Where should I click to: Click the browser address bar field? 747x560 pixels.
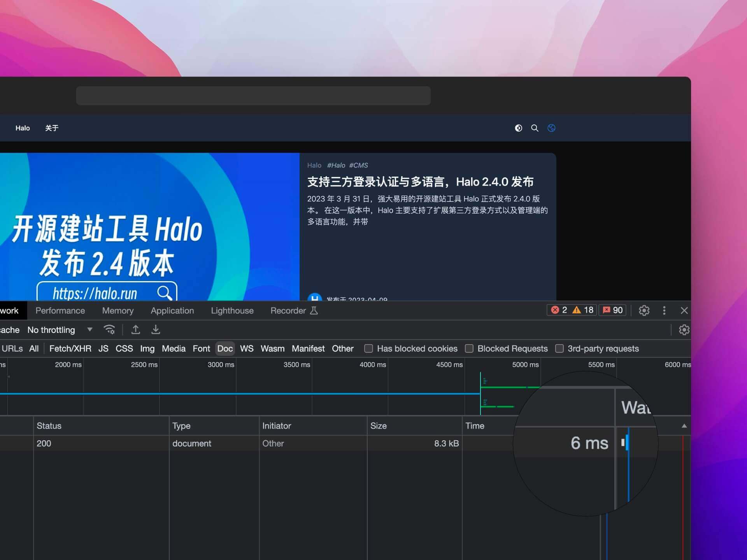(253, 96)
